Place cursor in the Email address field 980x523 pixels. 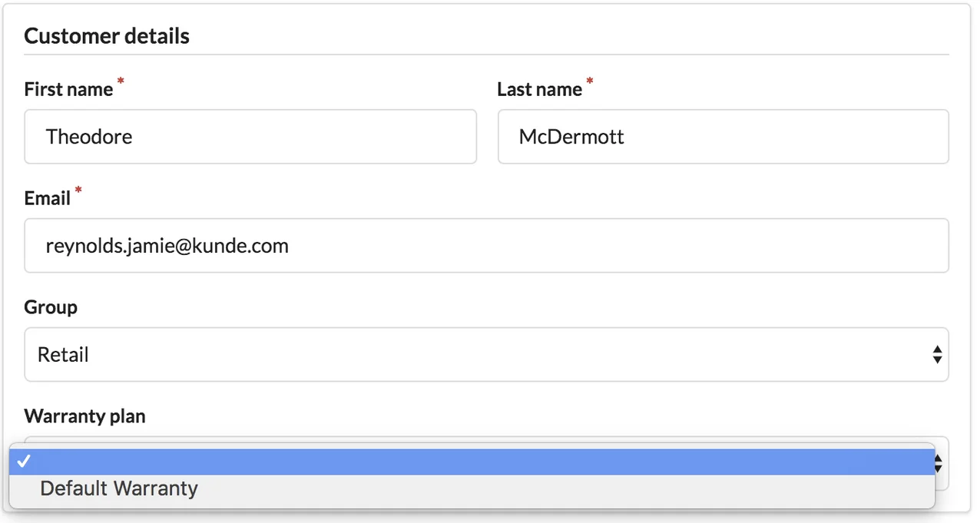(485, 246)
